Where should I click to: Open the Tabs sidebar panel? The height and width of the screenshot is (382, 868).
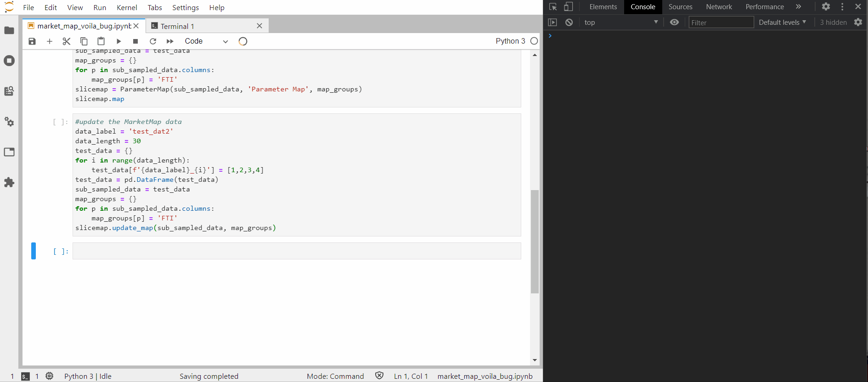click(9, 152)
